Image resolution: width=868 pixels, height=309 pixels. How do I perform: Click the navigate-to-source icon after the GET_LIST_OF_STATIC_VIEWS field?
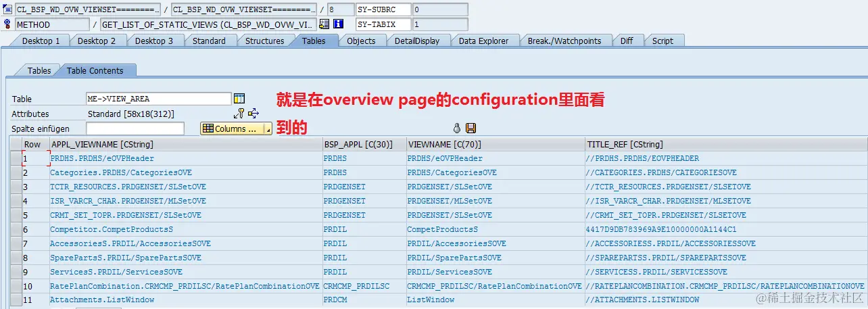pyautogui.click(x=324, y=24)
